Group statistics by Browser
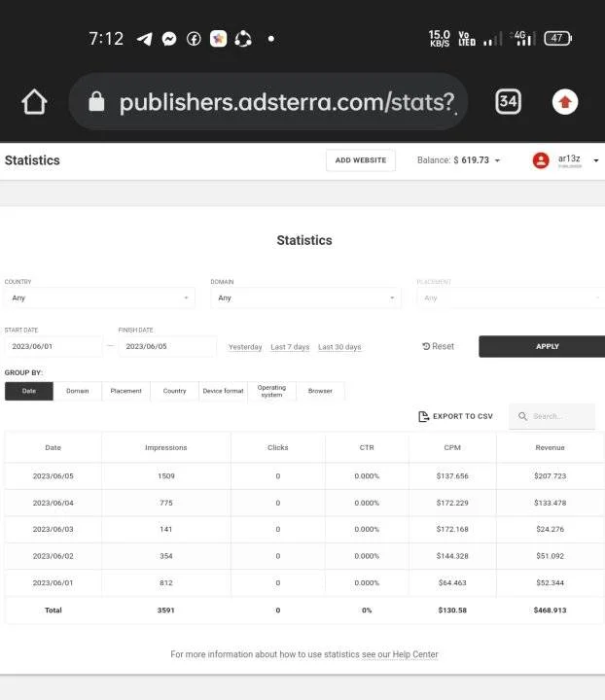This screenshot has width=605, height=700. click(x=320, y=391)
